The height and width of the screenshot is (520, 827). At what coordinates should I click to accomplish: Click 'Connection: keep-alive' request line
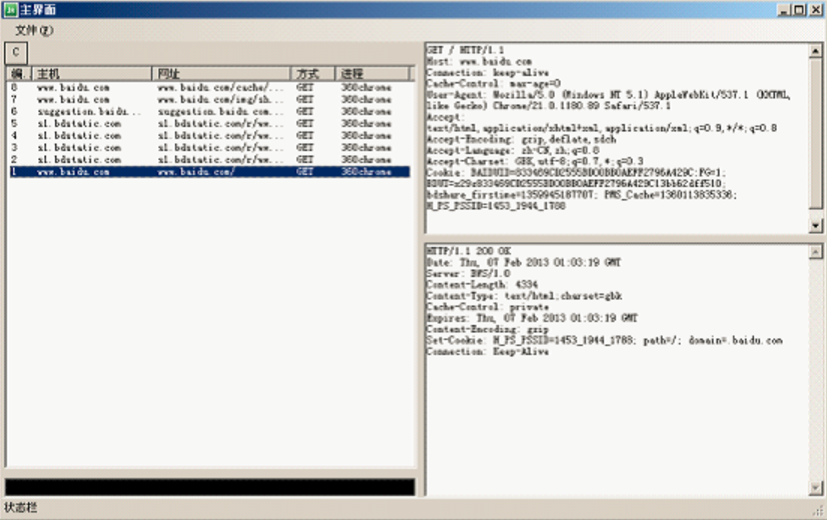pos(487,73)
